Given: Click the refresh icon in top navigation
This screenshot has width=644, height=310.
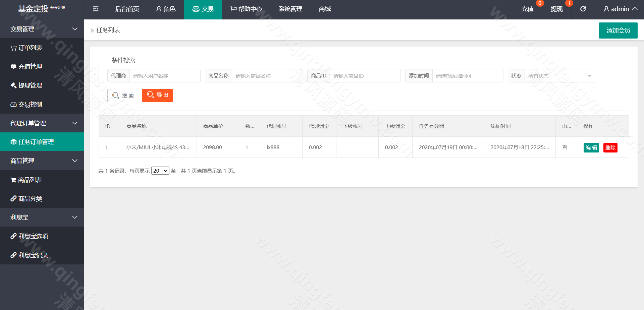Looking at the screenshot, I should tap(583, 9).
